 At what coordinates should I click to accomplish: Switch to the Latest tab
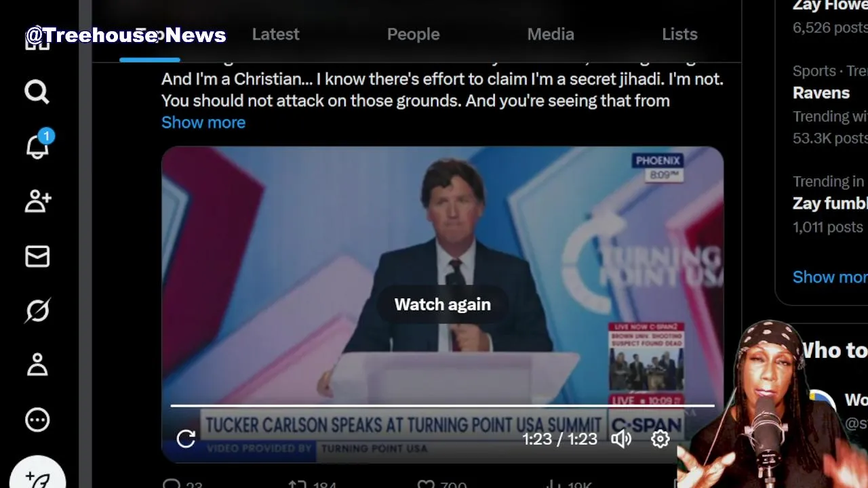pyautogui.click(x=275, y=34)
